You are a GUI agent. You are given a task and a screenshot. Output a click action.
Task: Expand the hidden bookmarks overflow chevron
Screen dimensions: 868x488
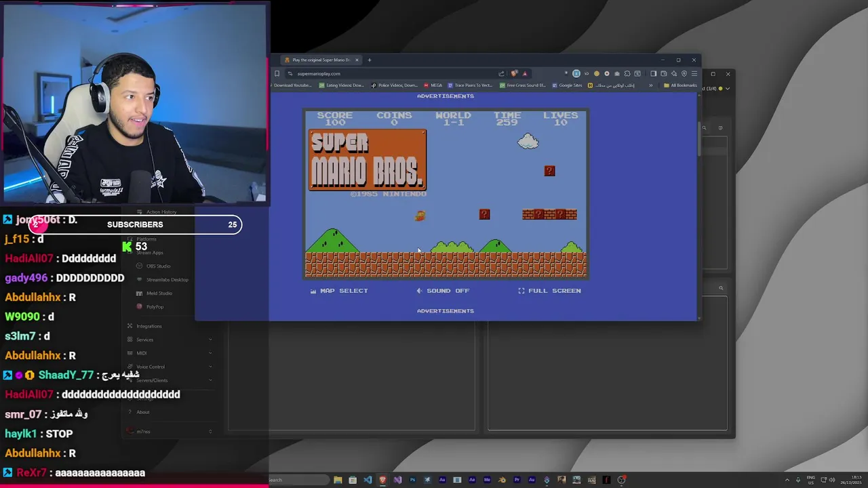click(x=651, y=85)
